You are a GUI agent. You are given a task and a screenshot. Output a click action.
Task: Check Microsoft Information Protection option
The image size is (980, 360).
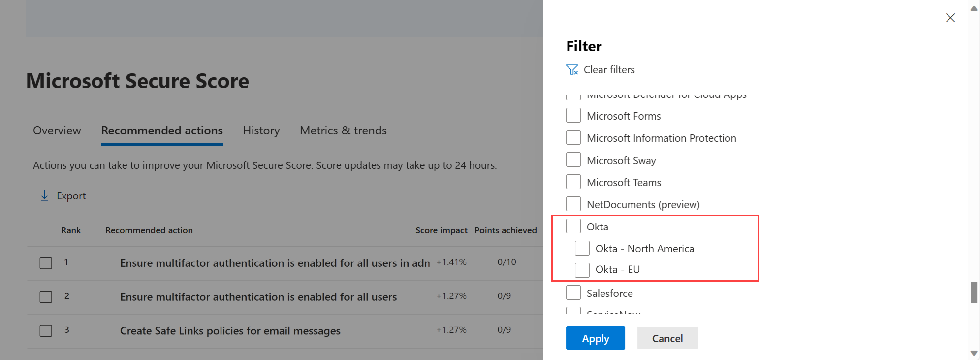(x=573, y=138)
